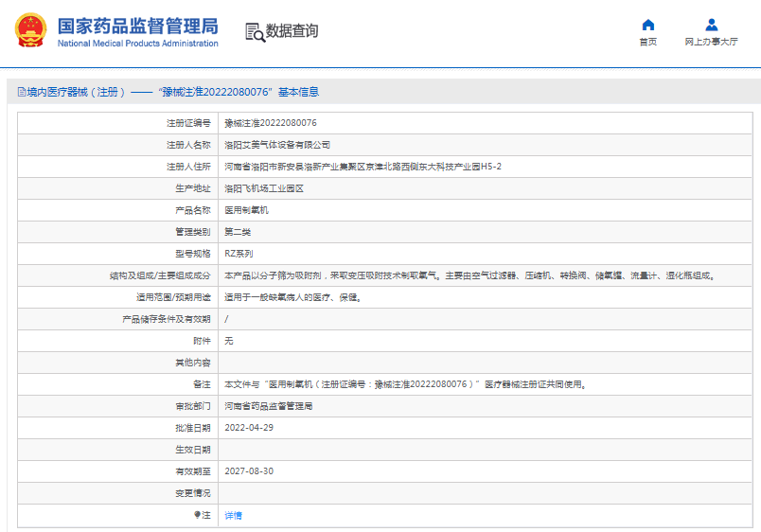The width and height of the screenshot is (761, 532).
Task: Click the 批准日期 row label
Action: coord(193,428)
